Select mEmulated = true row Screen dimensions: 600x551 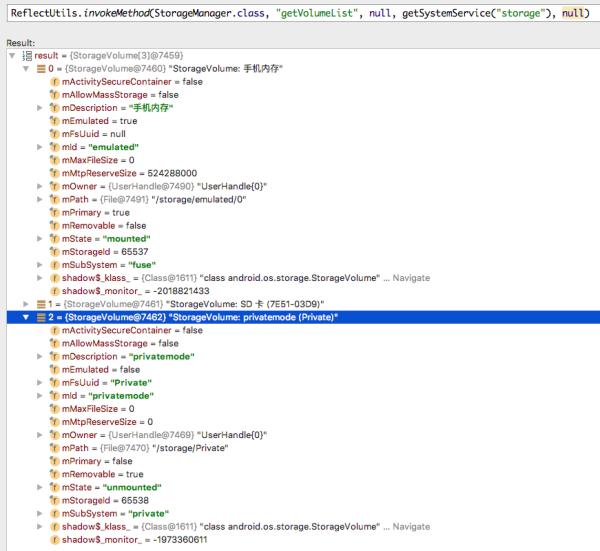pos(303,121)
